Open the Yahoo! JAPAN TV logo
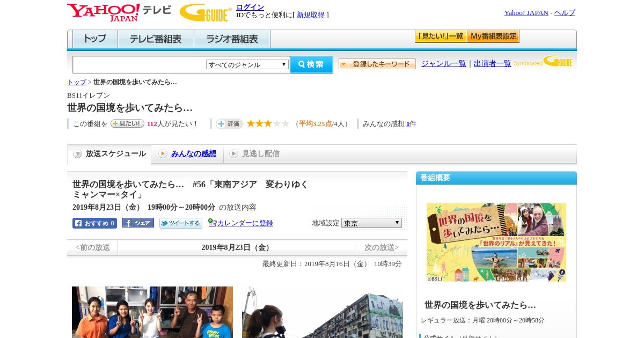644x338 pixels. (119, 12)
